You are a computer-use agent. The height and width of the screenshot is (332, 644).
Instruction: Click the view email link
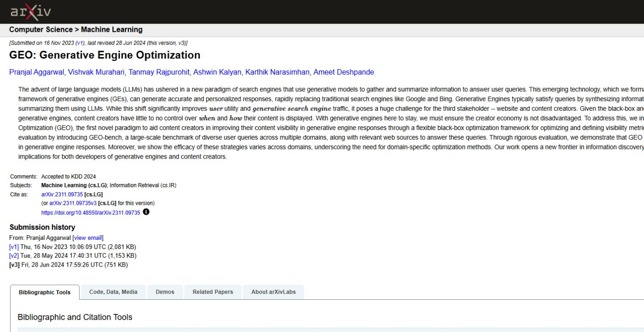point(88,238)
